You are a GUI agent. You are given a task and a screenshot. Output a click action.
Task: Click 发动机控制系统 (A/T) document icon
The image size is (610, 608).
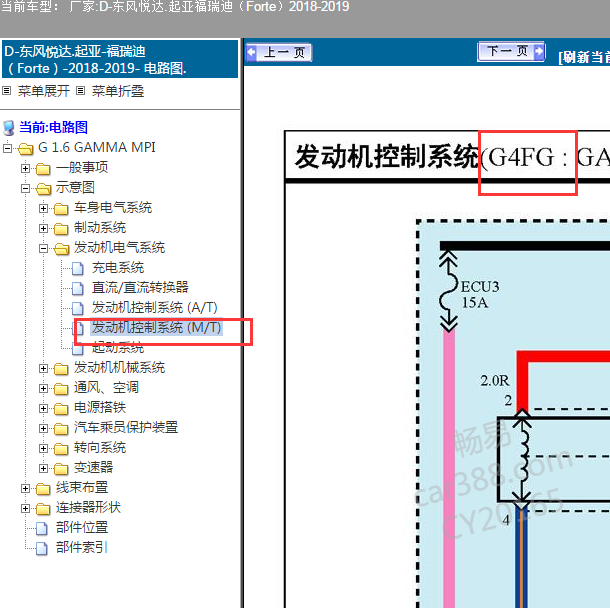click(78, 308)
